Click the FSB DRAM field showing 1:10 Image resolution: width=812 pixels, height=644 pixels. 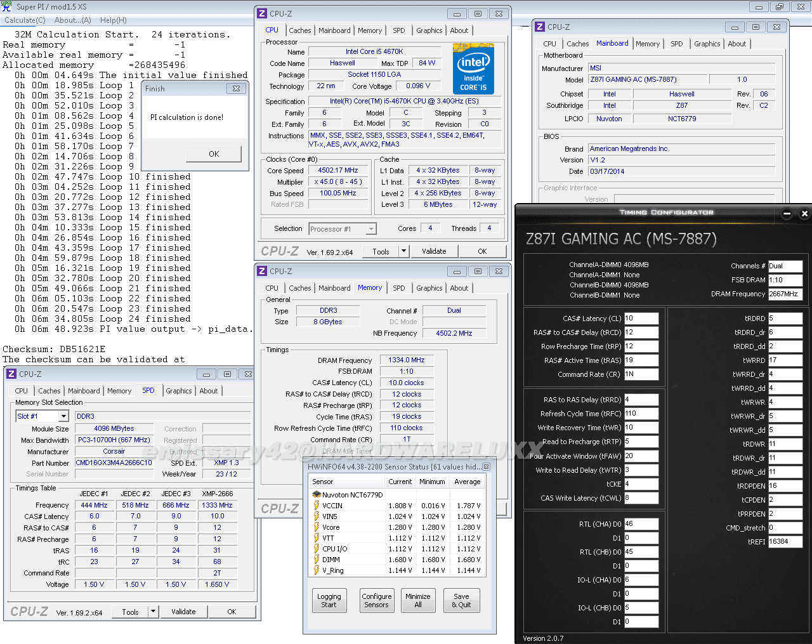click(785, 280)
